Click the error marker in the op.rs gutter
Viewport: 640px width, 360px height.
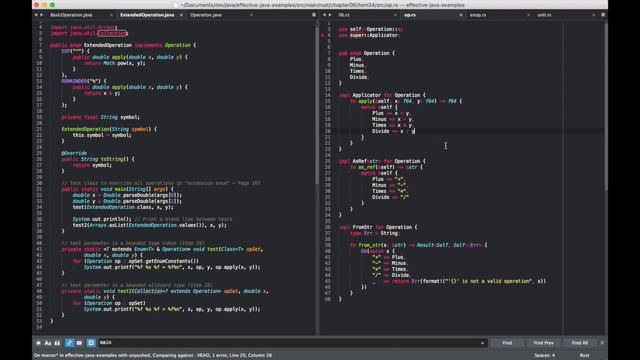pos(322,36)
